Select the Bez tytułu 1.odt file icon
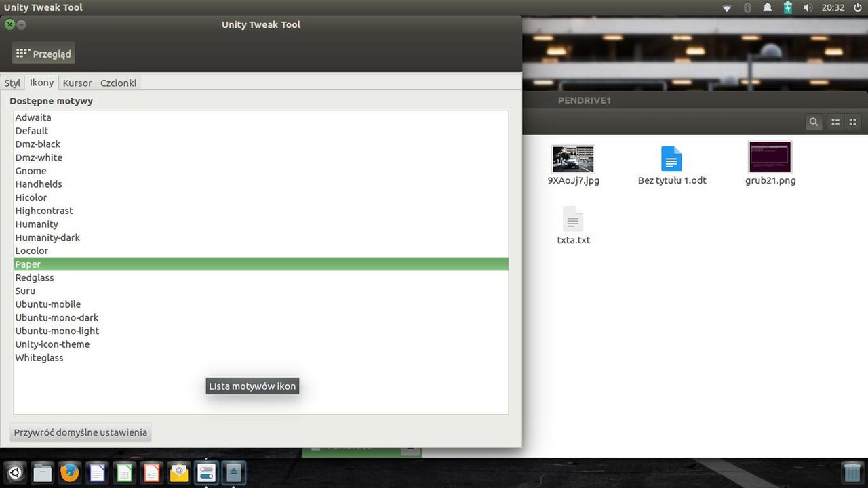The width and height of the screenshot is (868, 488). 671,159
